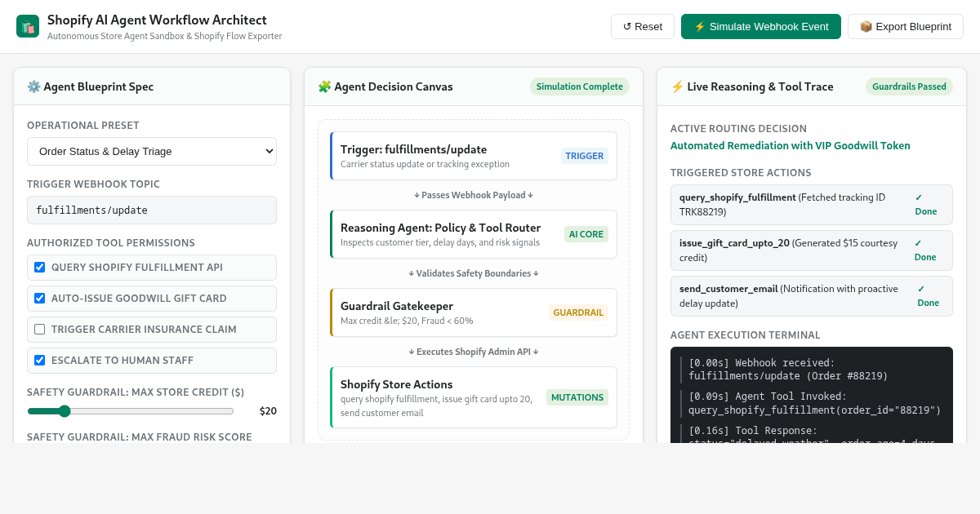Click the send_customer_email action row
The image size is (980, 514).
812,296
